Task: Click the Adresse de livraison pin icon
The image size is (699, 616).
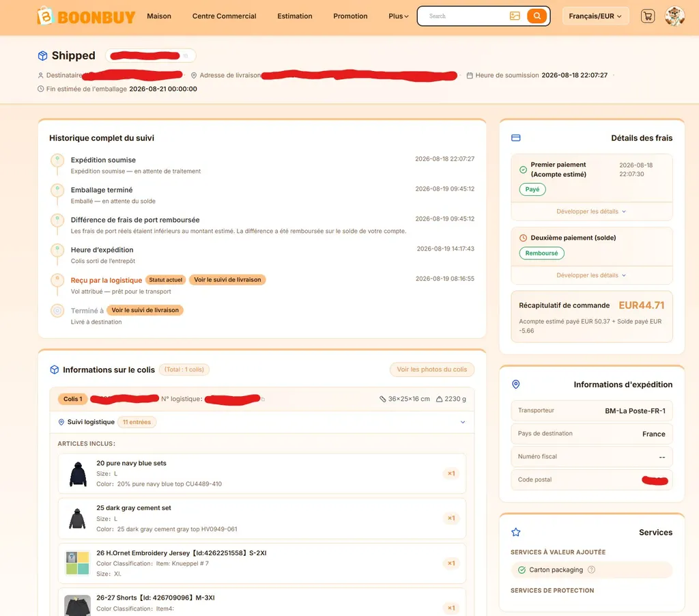Action: [194, 75]
